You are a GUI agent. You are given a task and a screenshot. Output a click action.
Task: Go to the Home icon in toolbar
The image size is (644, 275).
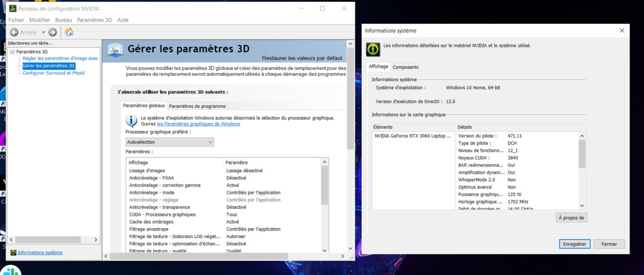(x=69, y=32)
